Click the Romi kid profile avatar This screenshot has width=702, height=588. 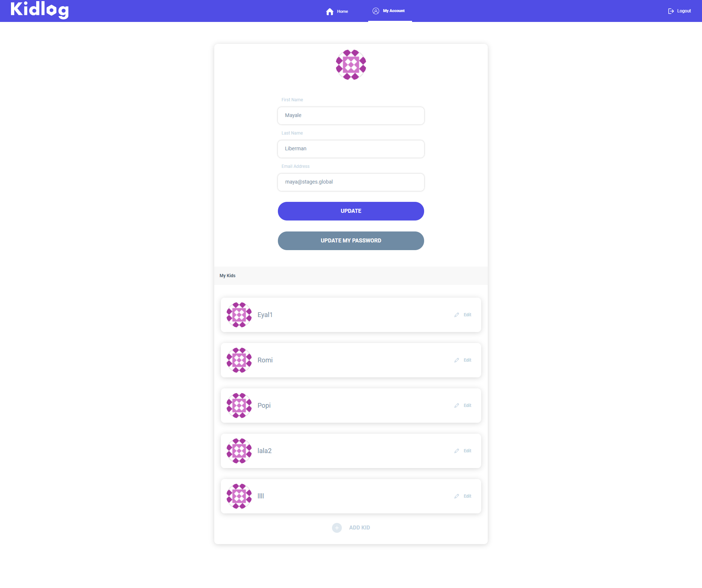(x=238, y=360)
